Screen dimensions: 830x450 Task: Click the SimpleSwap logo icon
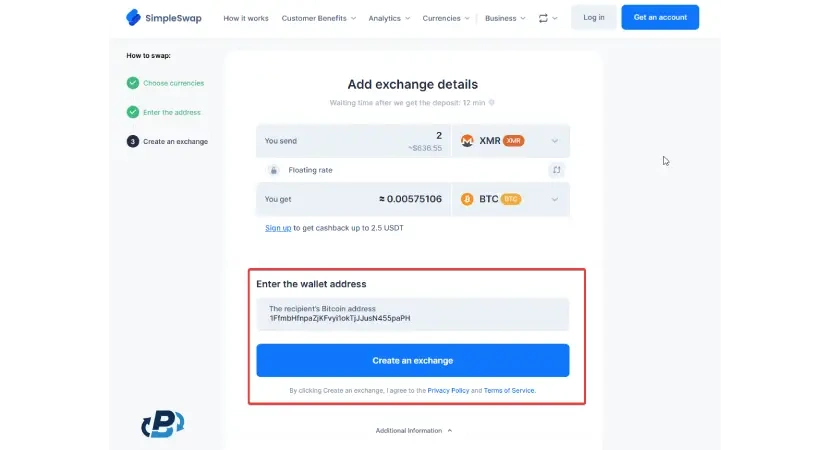point(133,17)
